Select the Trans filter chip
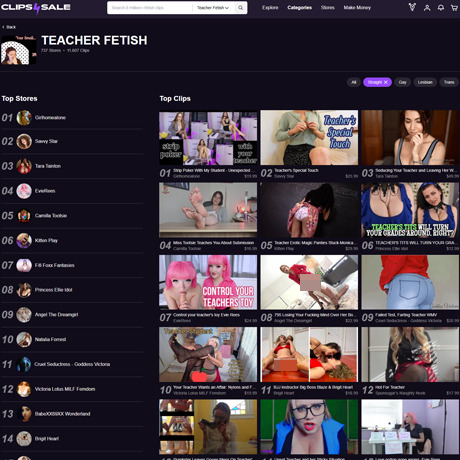460x460 pixels. 449,82
